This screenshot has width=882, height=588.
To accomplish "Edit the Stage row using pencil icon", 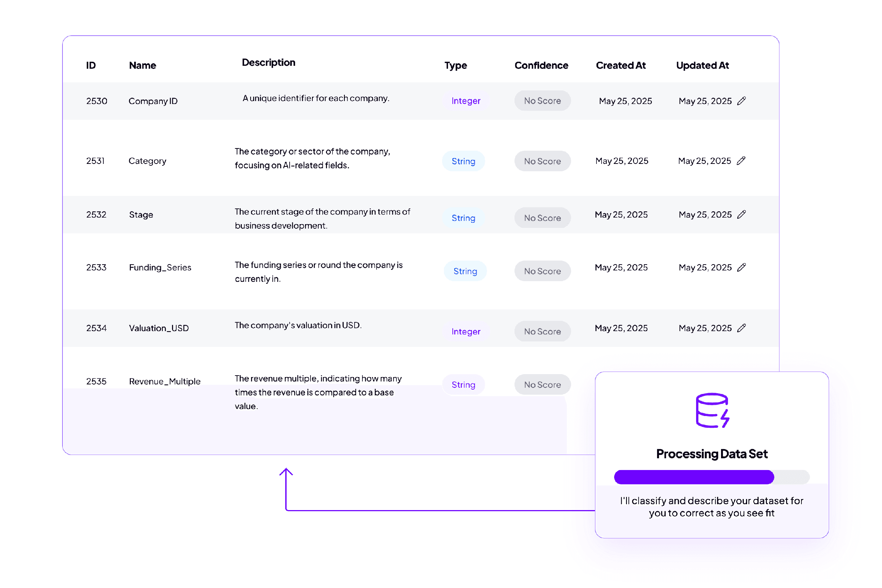I will tap(741, 215).
